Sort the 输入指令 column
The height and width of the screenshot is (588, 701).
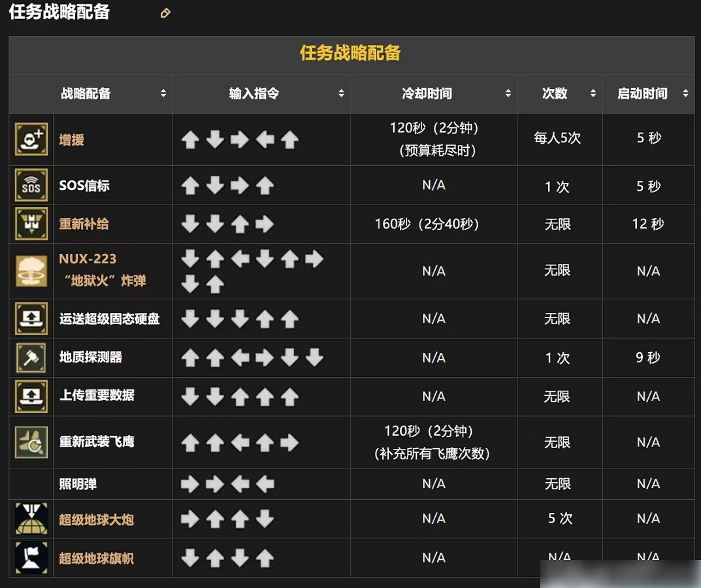341,93
